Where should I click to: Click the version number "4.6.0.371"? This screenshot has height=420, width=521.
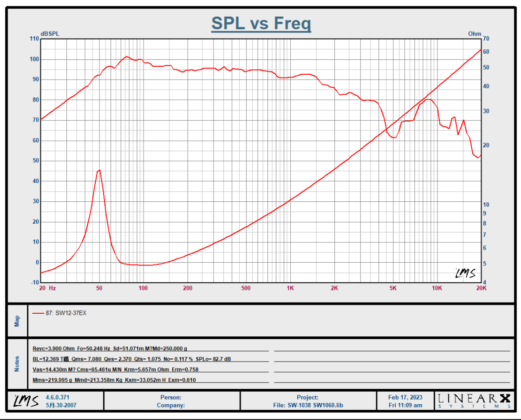click(58, 397)
